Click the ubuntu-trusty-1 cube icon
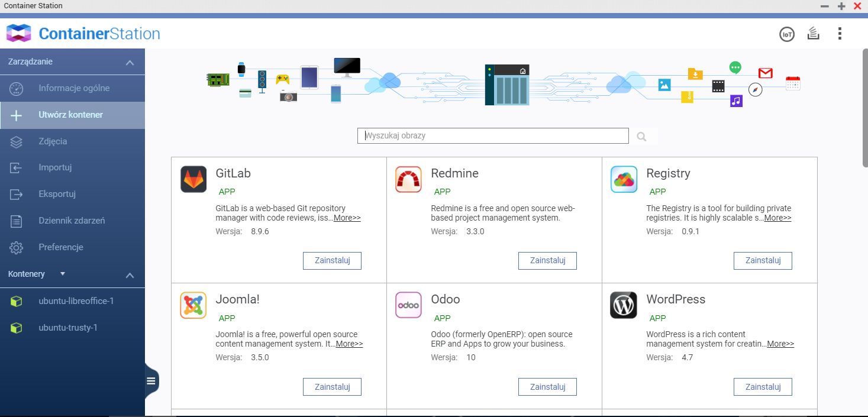Viewport: 868px width, 417px height. click(16, 328)
